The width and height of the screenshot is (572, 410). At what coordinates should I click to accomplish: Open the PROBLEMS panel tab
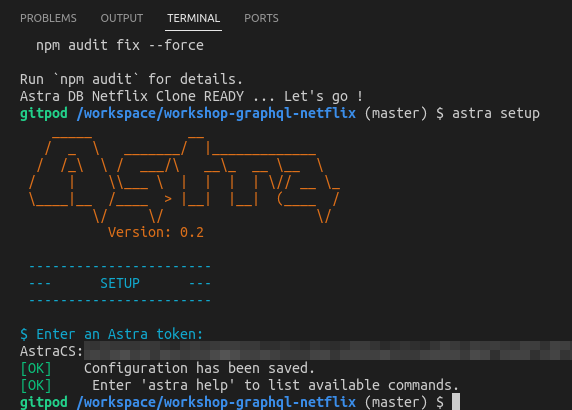point(48,18)
